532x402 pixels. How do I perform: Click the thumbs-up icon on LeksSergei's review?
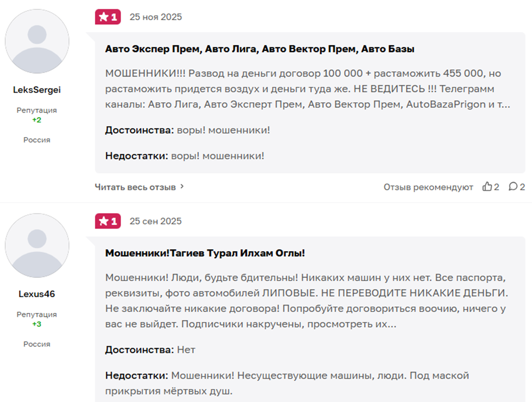(486, 186)
